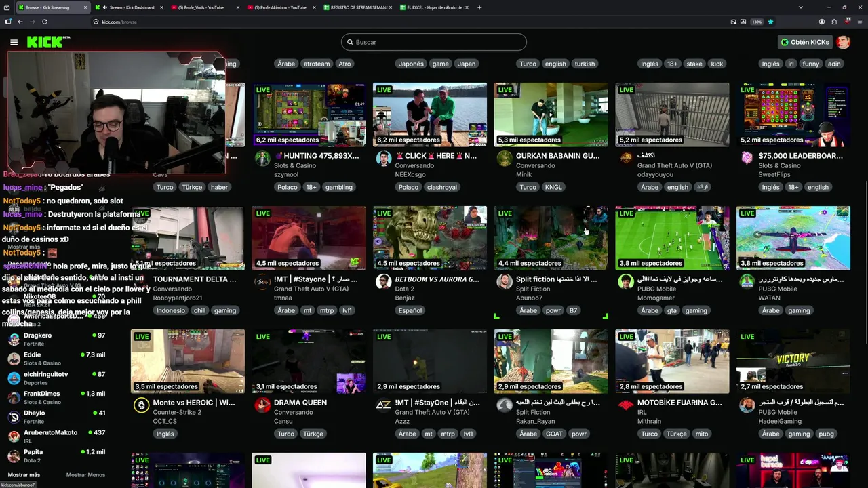
Task: Select the KNGL tag
Action: [553, 187]
